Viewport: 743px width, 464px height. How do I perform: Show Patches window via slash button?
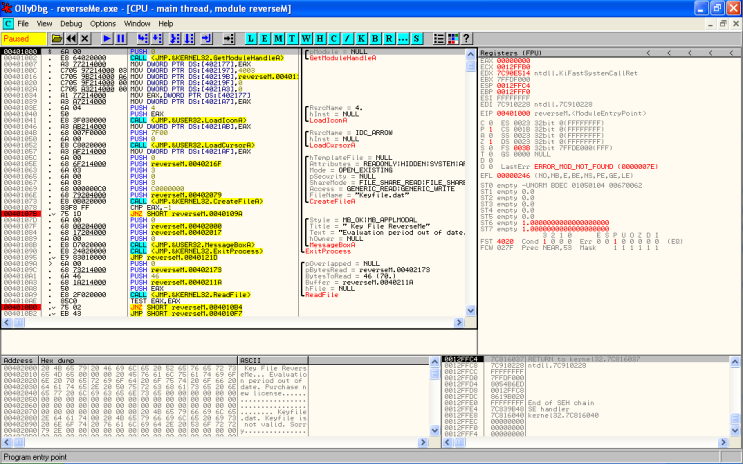tap(347, 39)
